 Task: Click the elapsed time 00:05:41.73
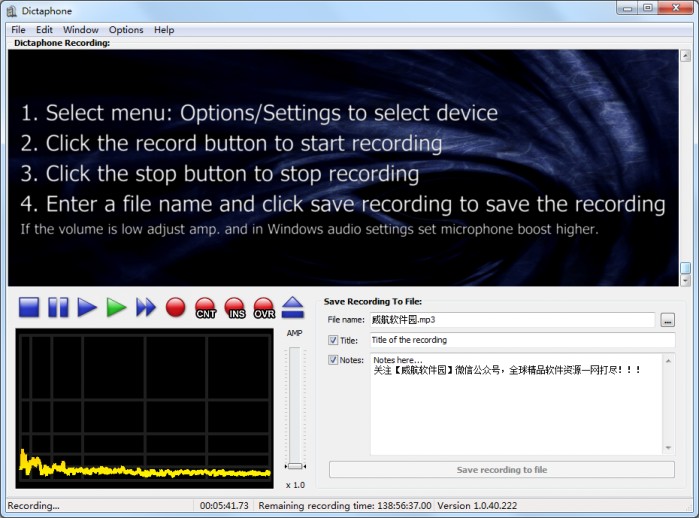point(224,506)
